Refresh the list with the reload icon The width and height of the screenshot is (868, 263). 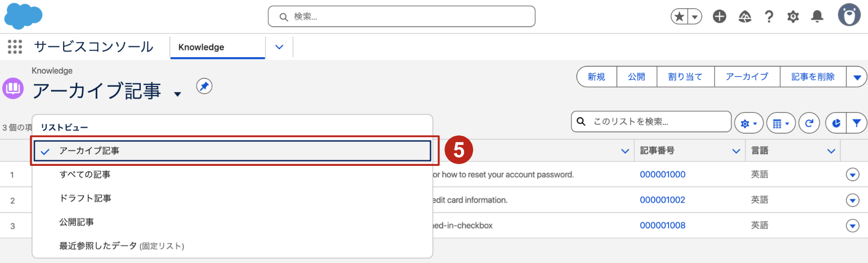809,123
